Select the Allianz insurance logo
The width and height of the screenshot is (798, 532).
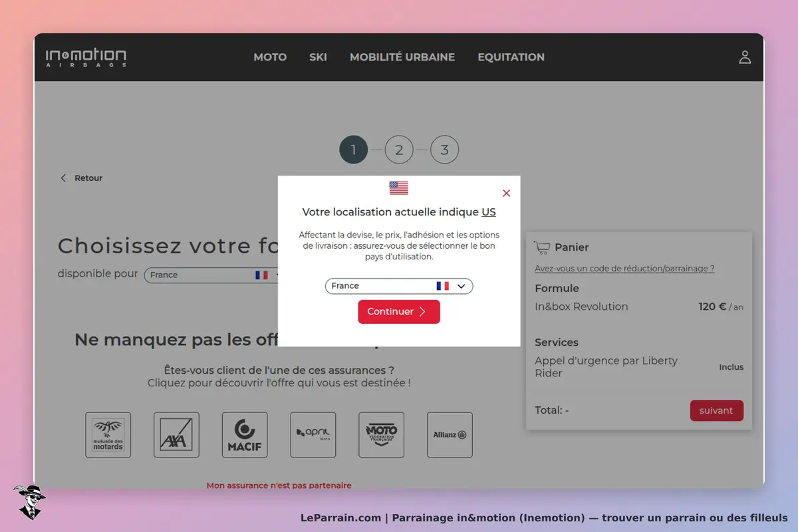[x=450, y=435]
